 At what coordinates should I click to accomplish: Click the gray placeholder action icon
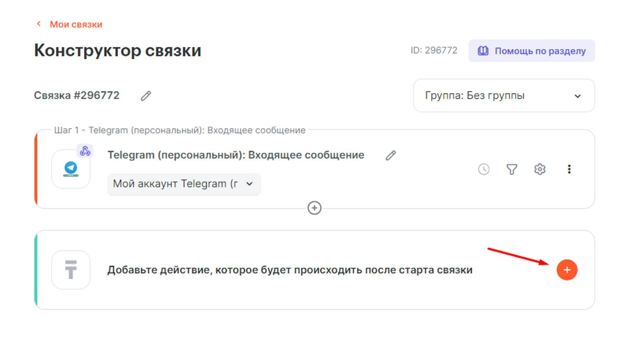pyautogui.click(x=71, y=270)
